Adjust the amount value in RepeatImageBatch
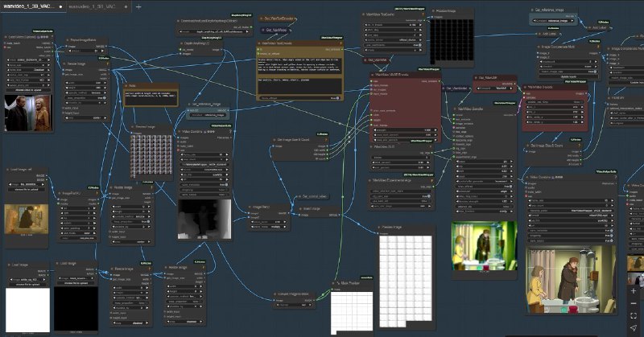The image size is (644, 337). pyautogui.click(x=88, y=51)
